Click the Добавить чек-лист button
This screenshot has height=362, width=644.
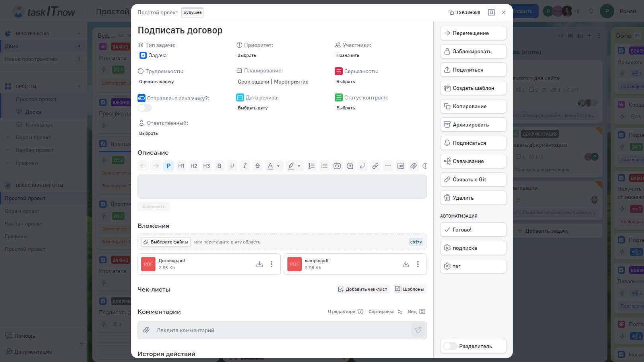[363, 289]
